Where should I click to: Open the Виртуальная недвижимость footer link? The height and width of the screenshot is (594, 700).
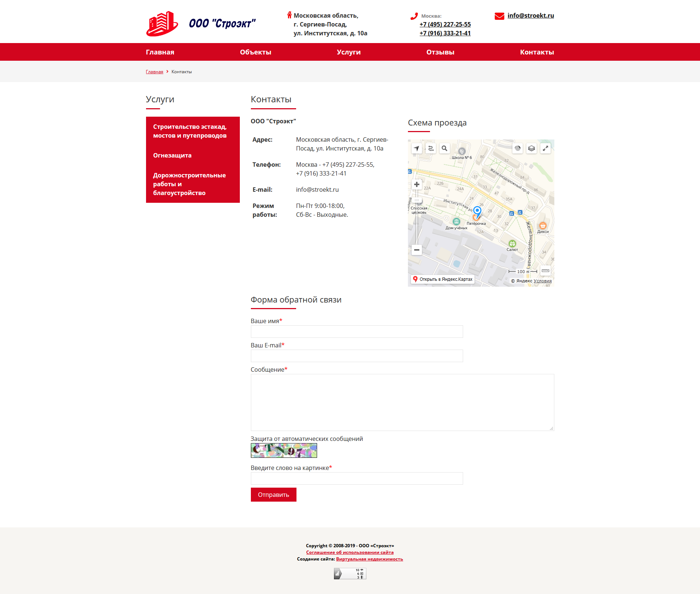point(370,559)
